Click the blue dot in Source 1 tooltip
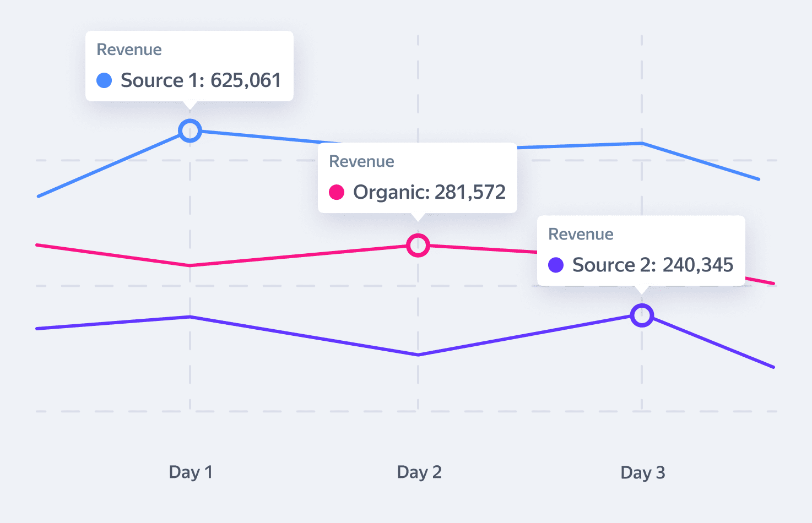The width and height of the screenshot is (812, 523). point(104,80)
